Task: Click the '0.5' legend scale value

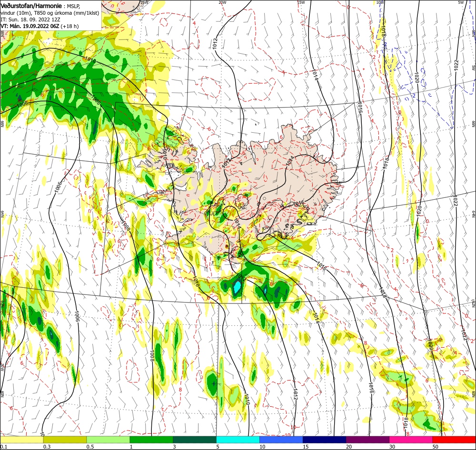Action: 90,447
